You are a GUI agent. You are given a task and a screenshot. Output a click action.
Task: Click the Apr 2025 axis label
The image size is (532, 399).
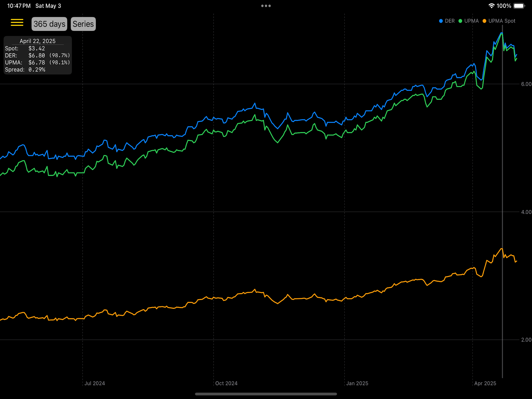tap(485, 383)
